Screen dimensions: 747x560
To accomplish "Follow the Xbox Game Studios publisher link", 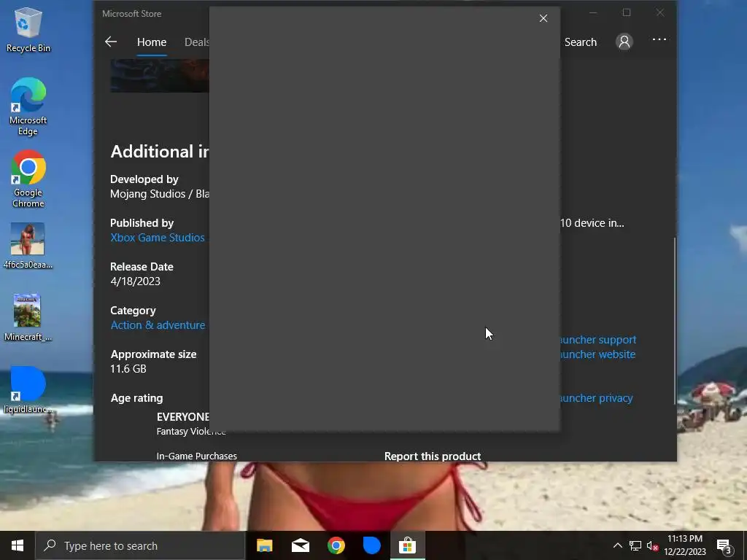I will click(158, 238).
